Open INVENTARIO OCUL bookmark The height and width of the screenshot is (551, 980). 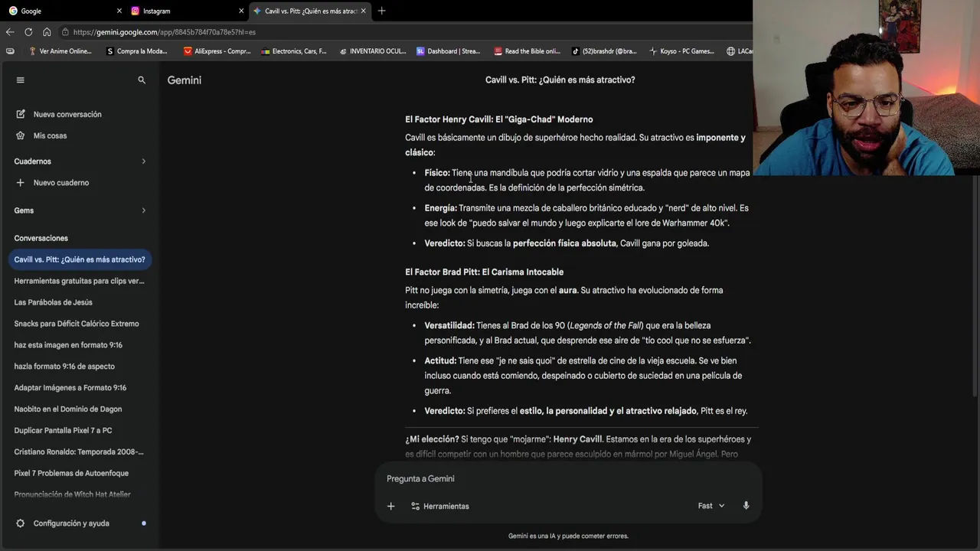click(371, 51)
